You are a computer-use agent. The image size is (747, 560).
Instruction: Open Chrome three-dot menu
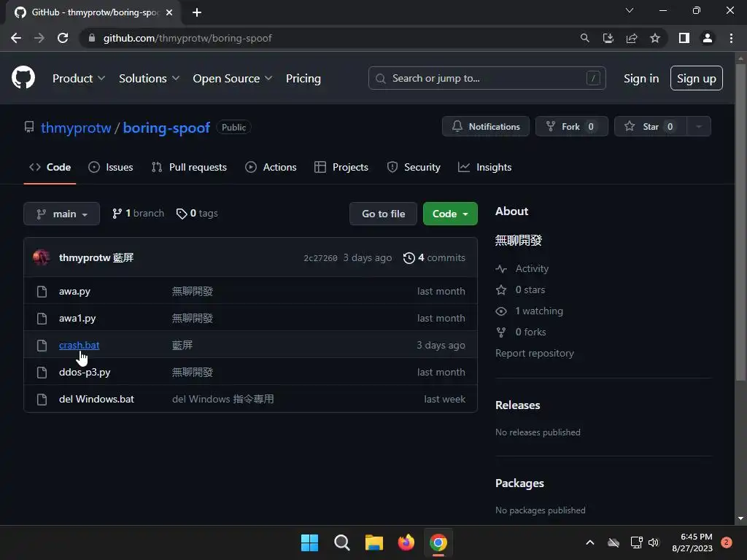(x=731, y=38)
